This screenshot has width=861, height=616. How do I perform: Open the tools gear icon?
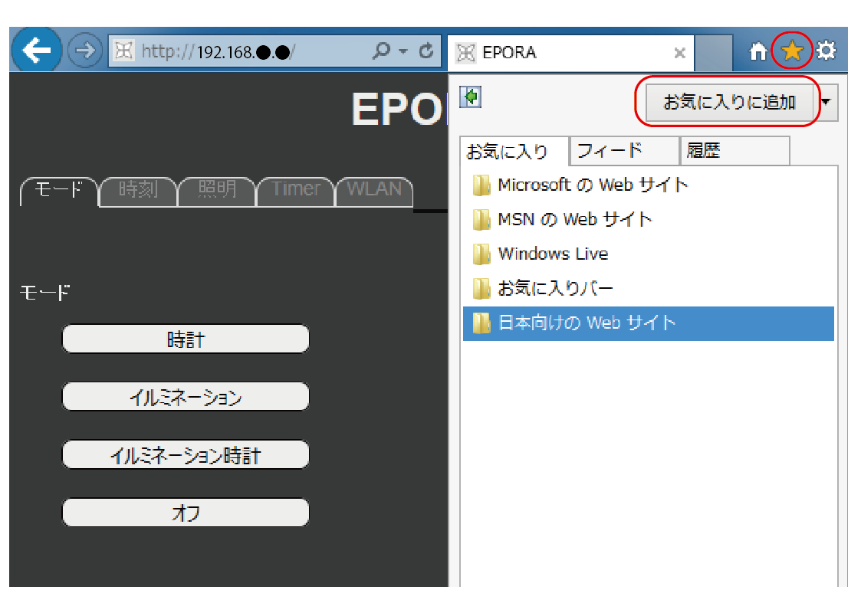[x=826, y=51]
